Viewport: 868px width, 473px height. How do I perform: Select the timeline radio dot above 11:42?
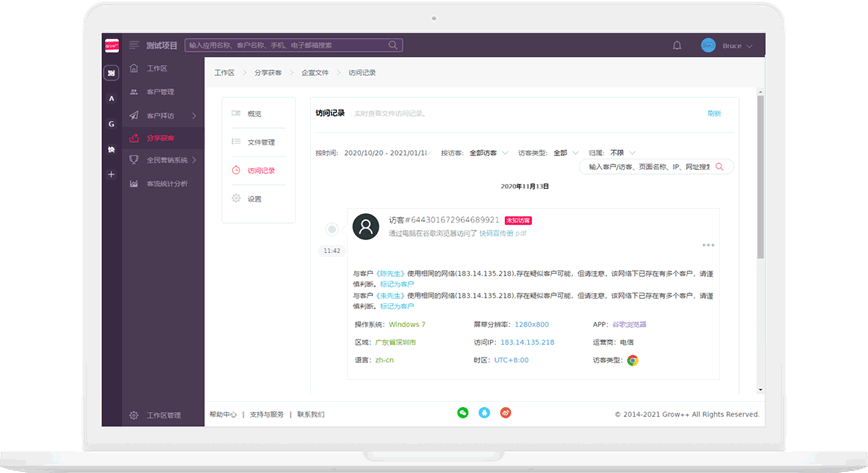click(332, 229)
